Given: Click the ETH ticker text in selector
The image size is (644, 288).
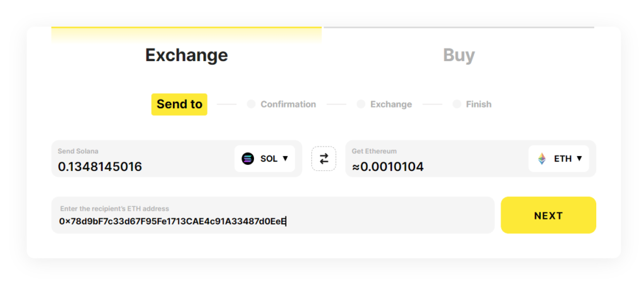Looking at the screenshot, I should 562,158.
